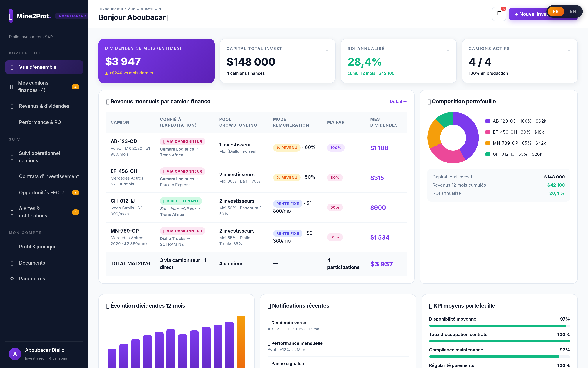588x368 pixels.
Task: Click the Trans Africa link in GH-012-IJ row
Action: [172, 215]
